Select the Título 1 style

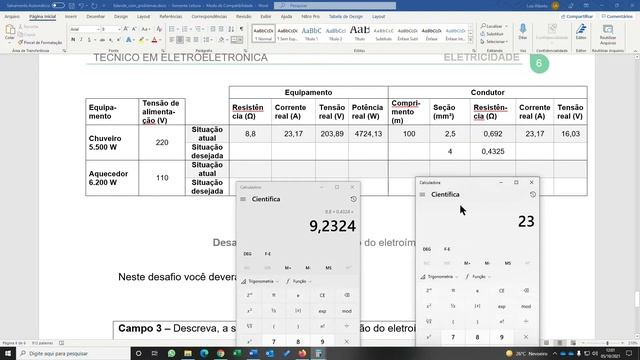click(311, 33)
